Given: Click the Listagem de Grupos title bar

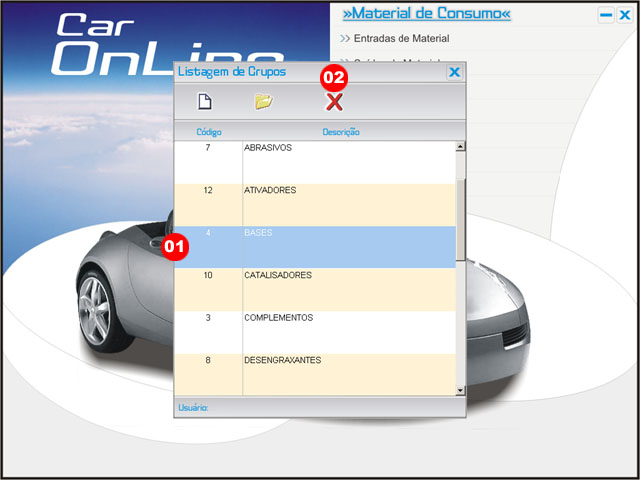Looking at the screenshot, I should [x=300, y=72].
